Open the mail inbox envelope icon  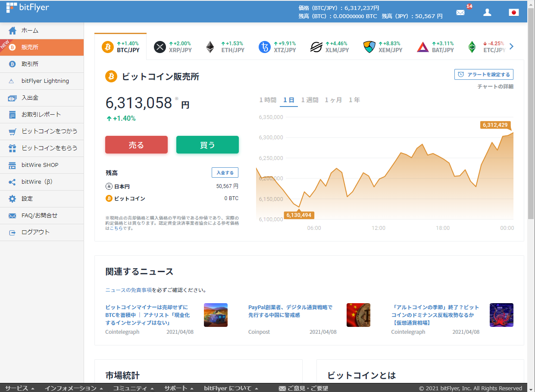(460, 13)
